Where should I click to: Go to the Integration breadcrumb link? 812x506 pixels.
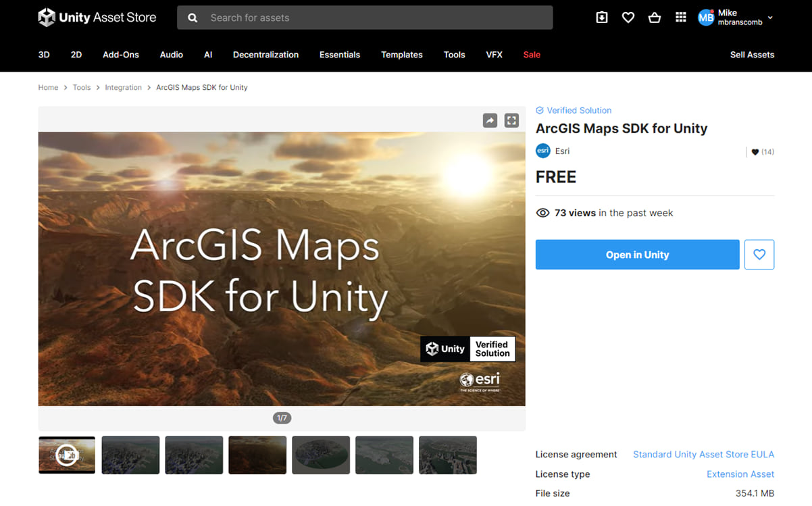coord(123,87)
